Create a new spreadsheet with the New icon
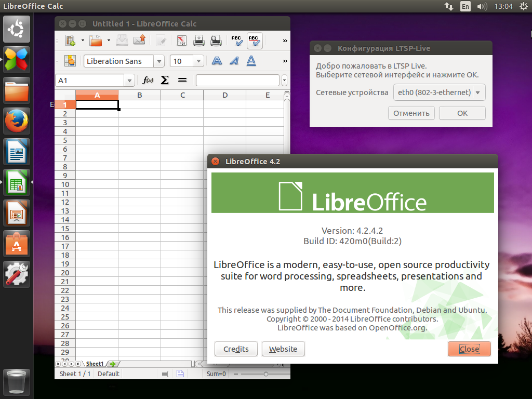532x399 pixels. (71, 41)
